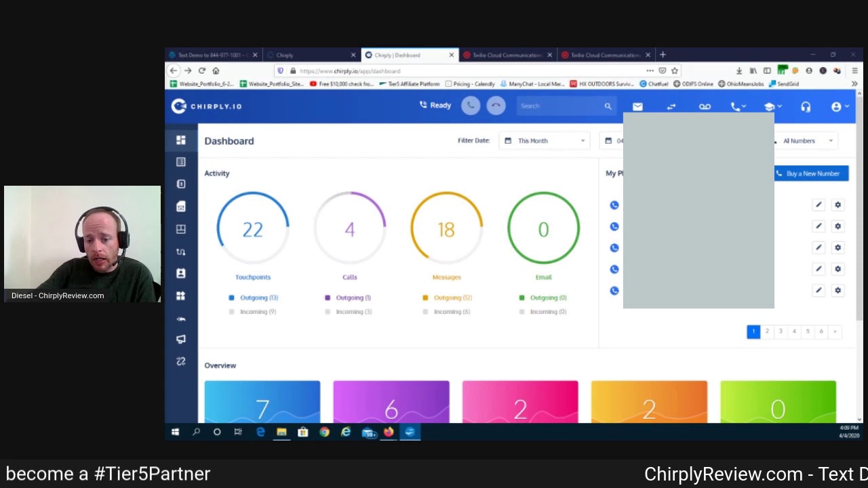Open OhioMeansJobs bookmark
Screen dimensions: 868x488
pos(741,84)
